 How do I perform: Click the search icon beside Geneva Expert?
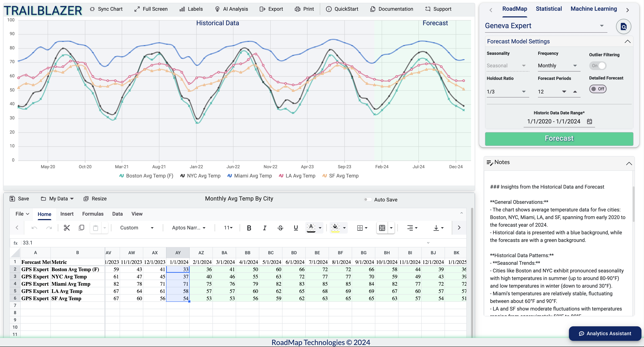click(x=624, y=26)
